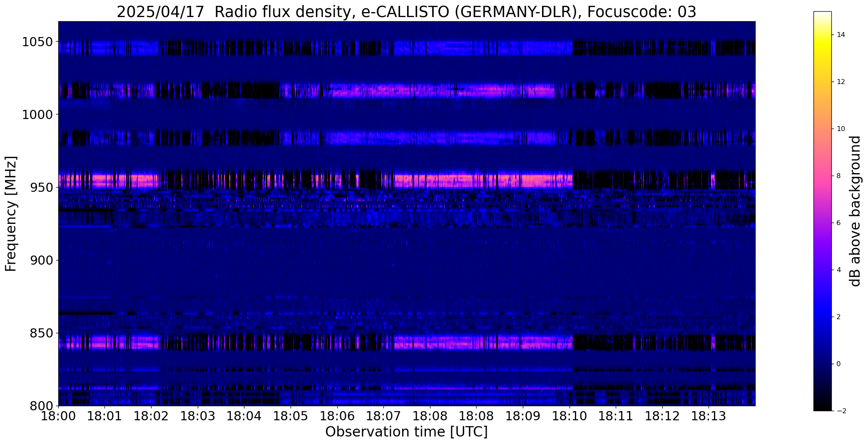Click the 'Observation time [UTC]' x-axis label

406,432
